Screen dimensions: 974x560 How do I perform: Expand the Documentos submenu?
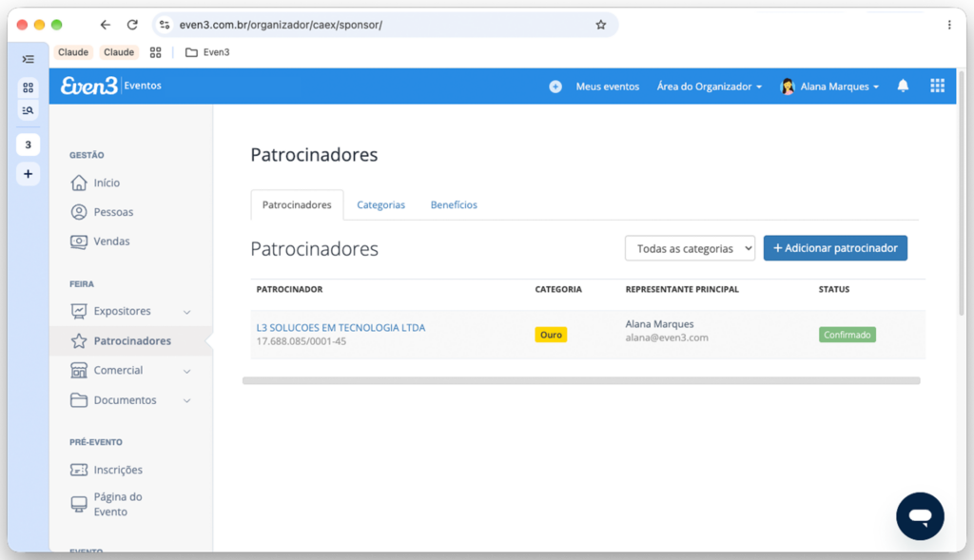pos(187,401)
